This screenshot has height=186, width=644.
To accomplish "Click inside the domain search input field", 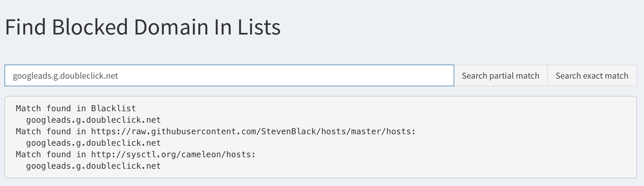I will (x=224, y=75).
